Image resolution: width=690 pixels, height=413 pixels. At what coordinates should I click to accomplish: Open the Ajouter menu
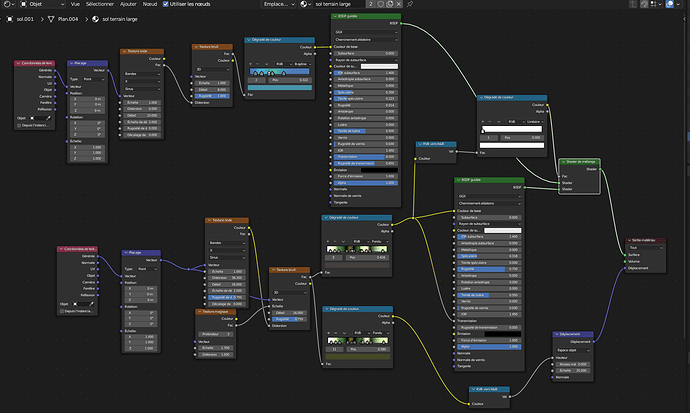[128, 4]
